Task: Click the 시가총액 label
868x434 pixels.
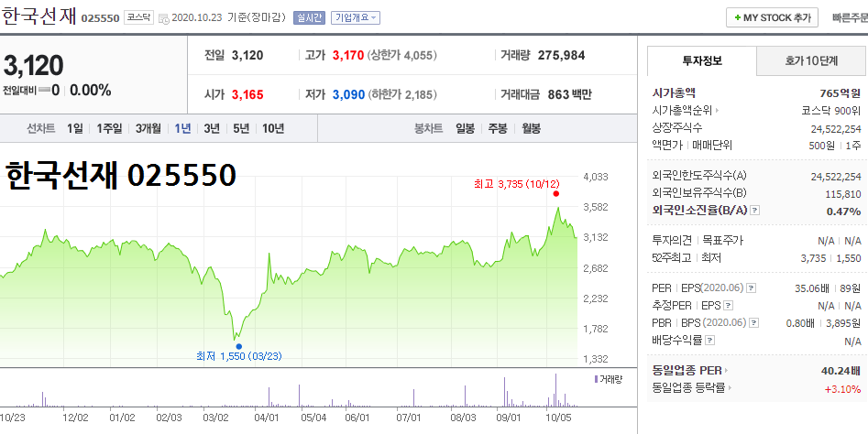Action: pyautogui.click(x=675, y=92)
